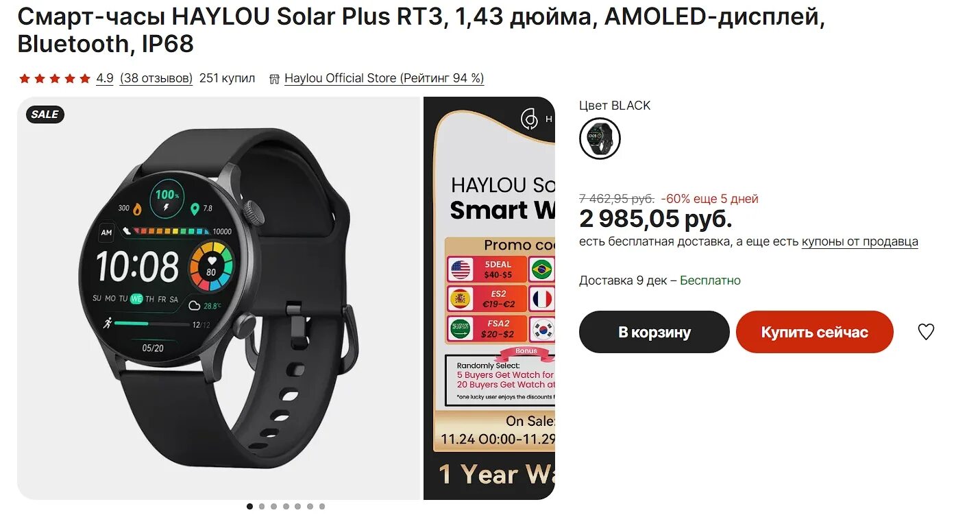Screen dimensions: 980x526
Task: Go to second image carousel dot
Action: point(262,507)
